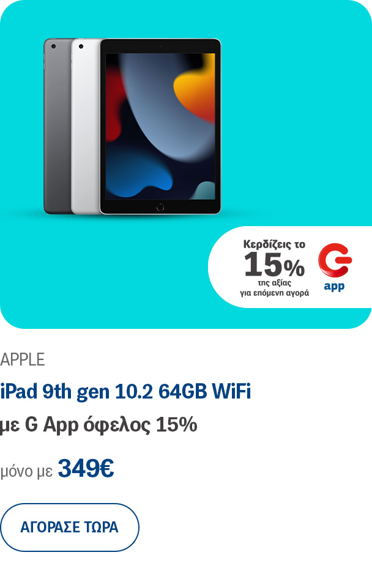Click the red G app logo
This screenshot has width=372, height=588.
335,260
